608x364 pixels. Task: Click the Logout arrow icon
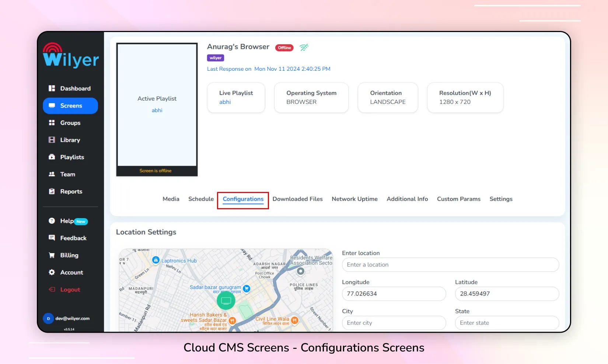point(52,290)
